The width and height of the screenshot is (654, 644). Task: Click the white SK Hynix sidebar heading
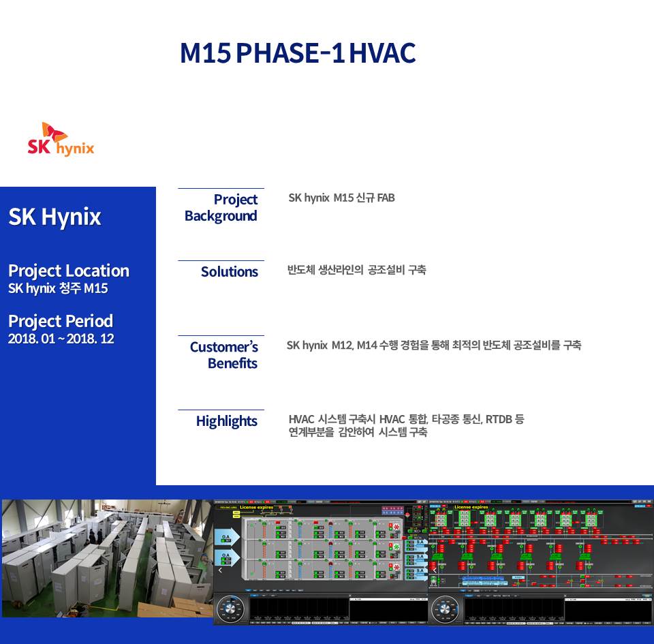point(54,217)
